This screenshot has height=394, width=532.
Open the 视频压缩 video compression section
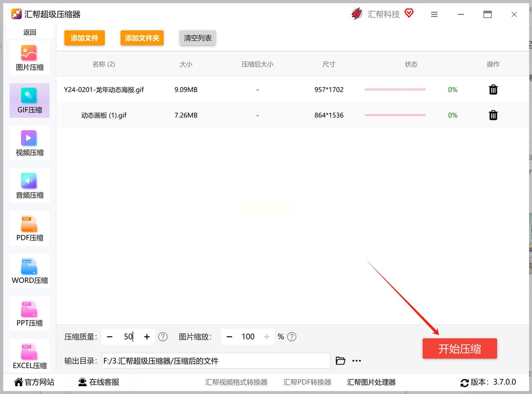tap(30, 143)
